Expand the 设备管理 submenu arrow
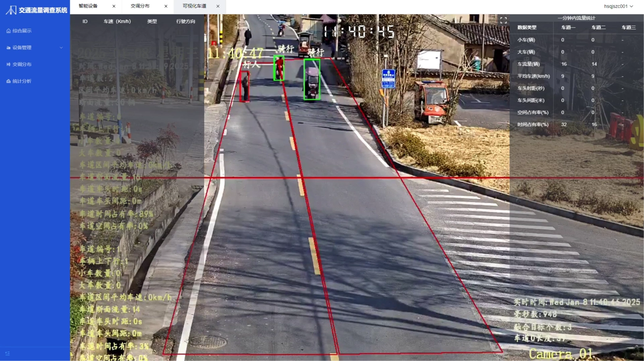The height and width of the screenshot is (361, 644). point(61,48)
